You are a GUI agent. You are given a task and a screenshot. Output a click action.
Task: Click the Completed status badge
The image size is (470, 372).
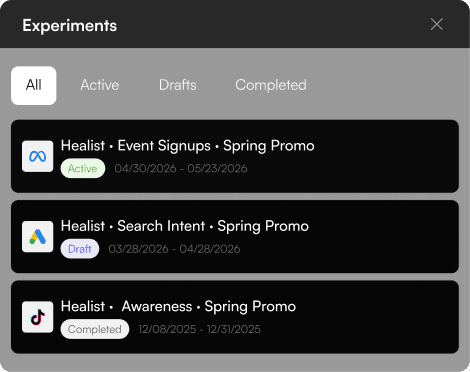pos(95,329)
